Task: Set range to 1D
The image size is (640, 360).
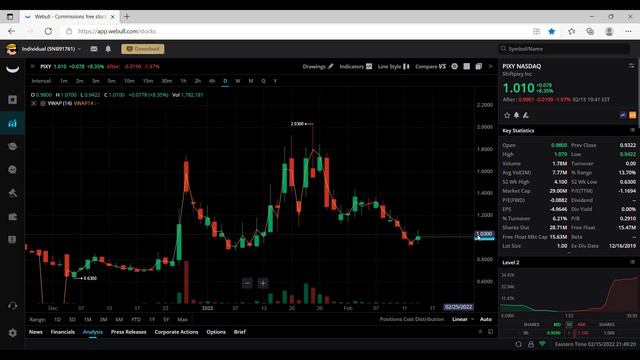Action: pos(58,319)
